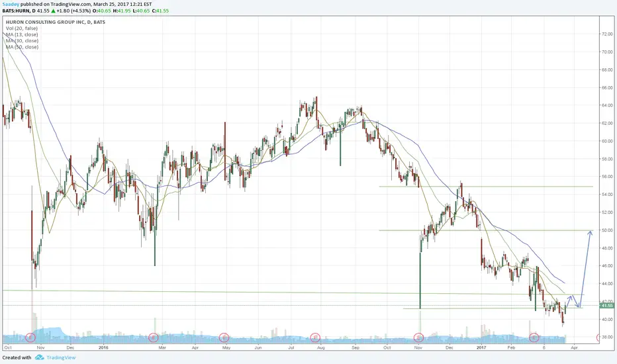Click the 2017 label on time axis
Viewport: 617px width, 364px height.
pyautogui.click(x=481, y=347)
